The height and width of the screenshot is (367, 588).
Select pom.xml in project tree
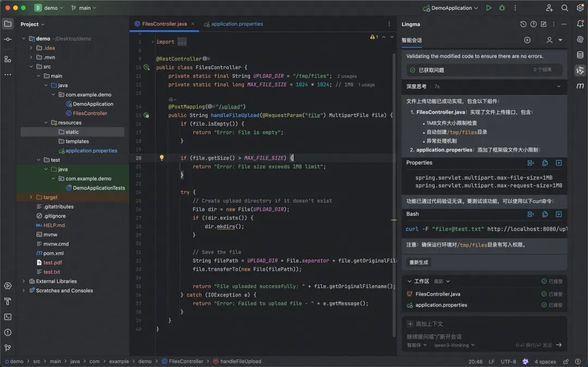[50, 253]
